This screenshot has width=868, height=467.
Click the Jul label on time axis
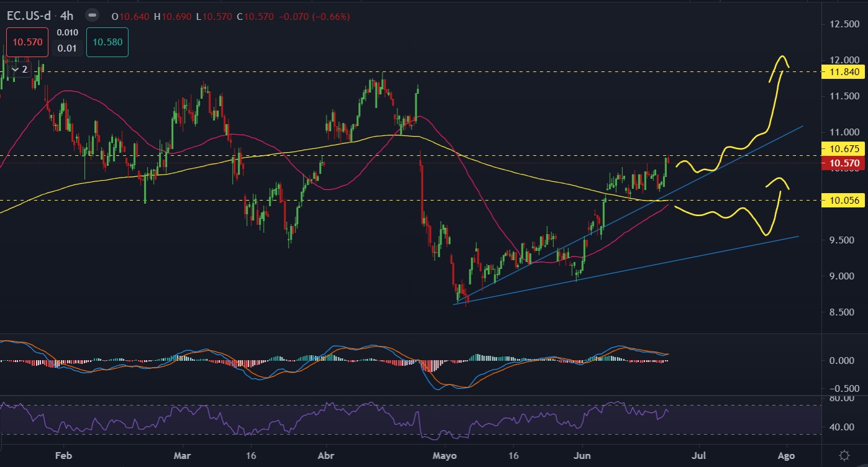pyautogui.click(x=700, y=455)
